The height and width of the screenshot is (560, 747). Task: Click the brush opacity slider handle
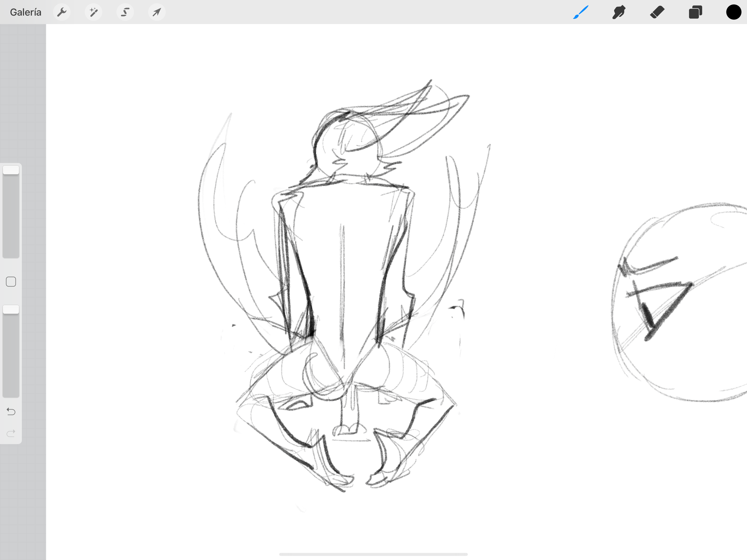(11, 309)
